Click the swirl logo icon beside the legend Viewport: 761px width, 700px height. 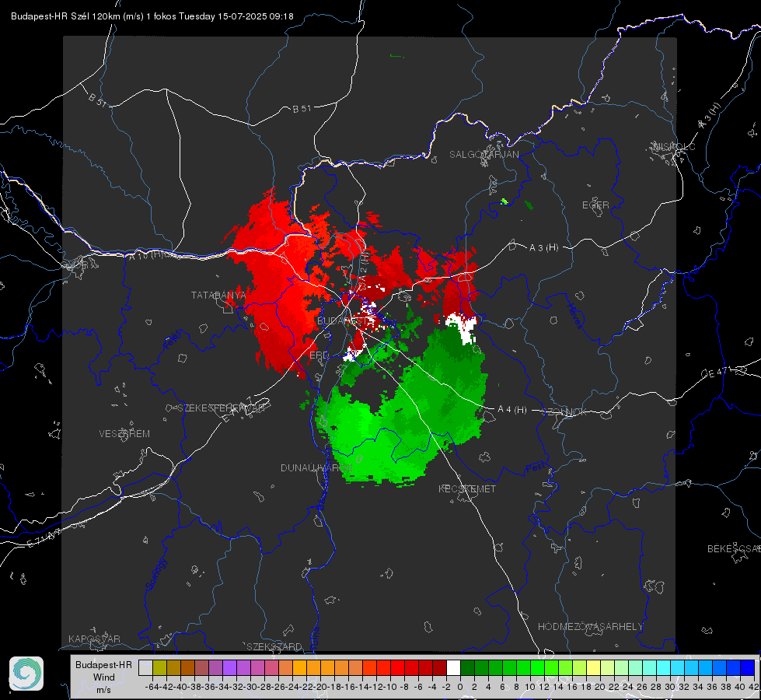coord(26,674)
